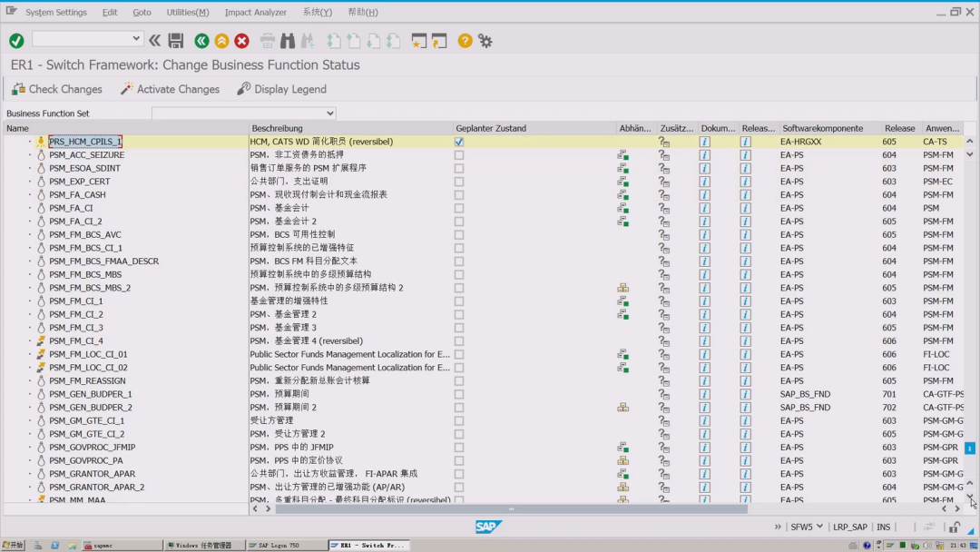Click the Activate Changes button

170,89
